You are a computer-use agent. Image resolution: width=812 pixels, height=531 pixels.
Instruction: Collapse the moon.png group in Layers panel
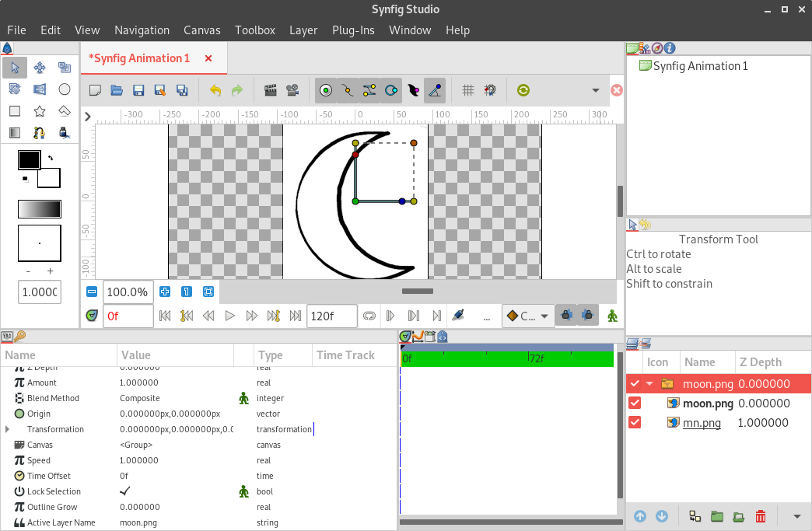[x=649, y=383]
